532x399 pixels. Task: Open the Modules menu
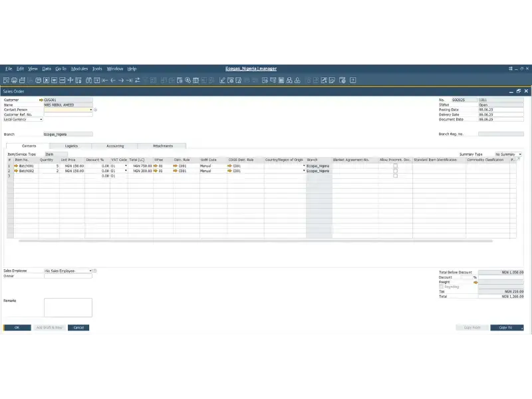pyautogui.click(x=80, y=68)
